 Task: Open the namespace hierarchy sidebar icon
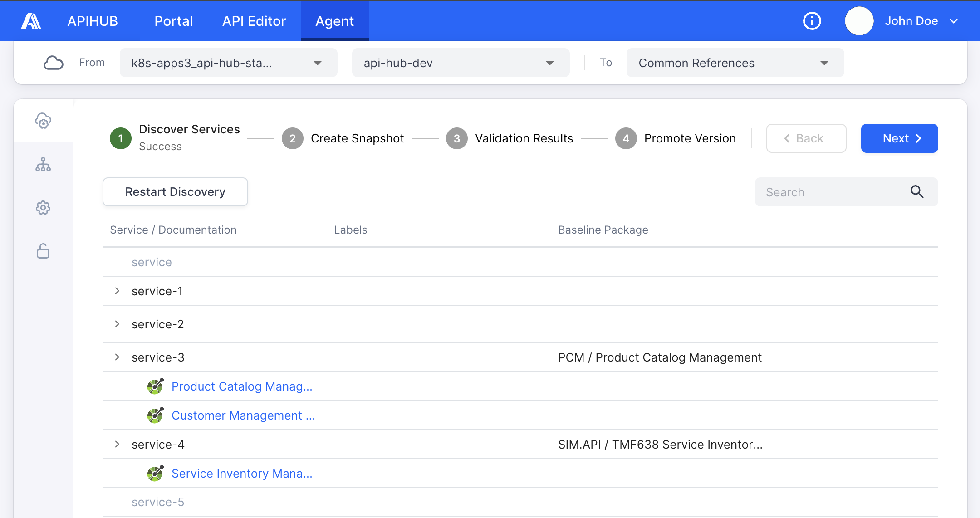pyautogui.click(x=43, y=164)
